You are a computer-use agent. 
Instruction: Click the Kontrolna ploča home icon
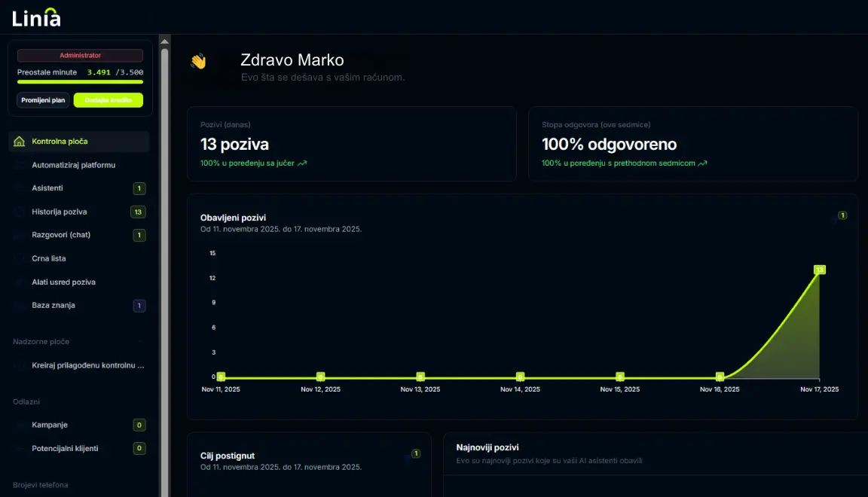(x=20, y=142)
